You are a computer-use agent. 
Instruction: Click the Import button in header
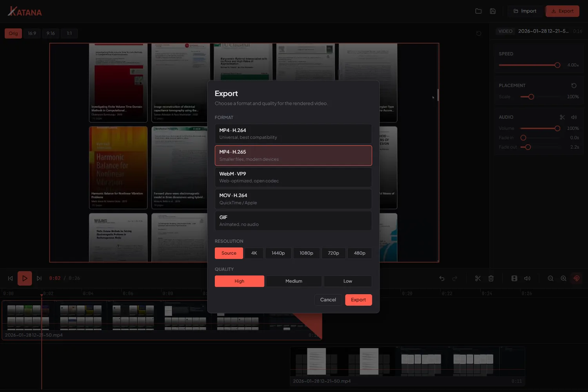pos(524,11)
